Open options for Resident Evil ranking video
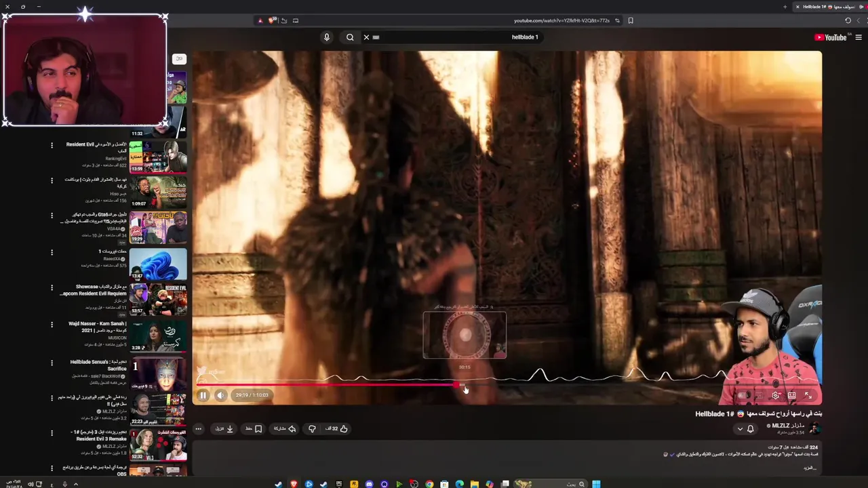Screen dimensions: 868x488 click(x=52, y=145)
